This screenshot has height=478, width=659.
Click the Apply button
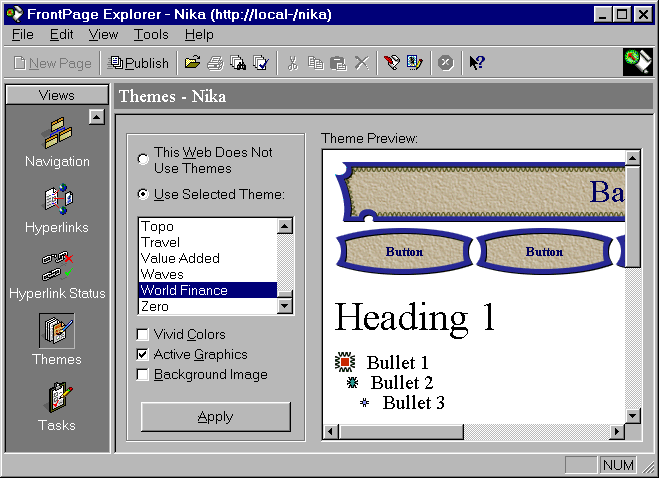(x=216, y=417)
